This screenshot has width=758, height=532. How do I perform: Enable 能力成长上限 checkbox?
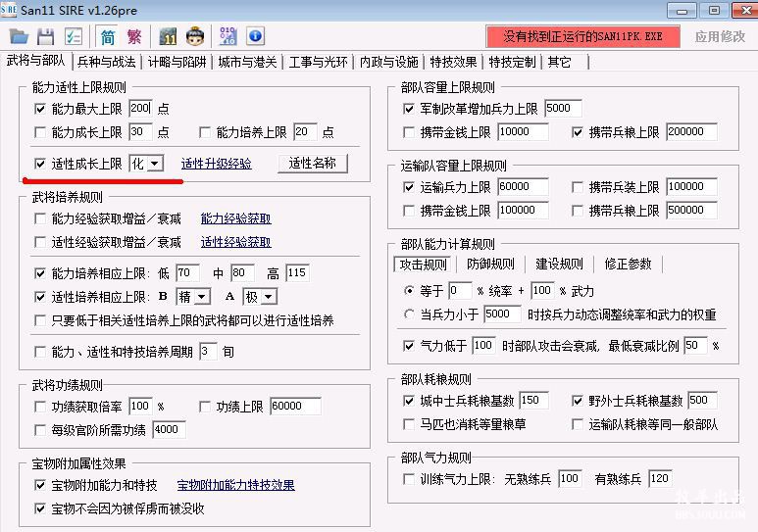40,132
